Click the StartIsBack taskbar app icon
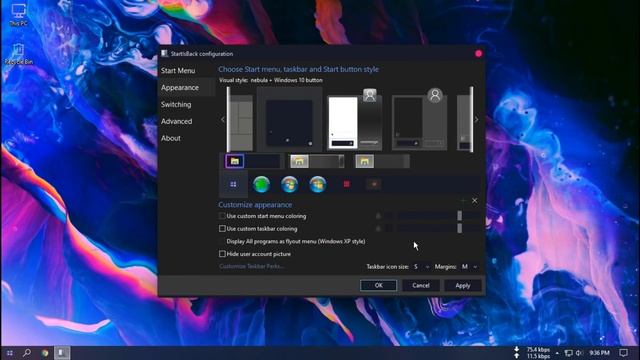640x360 pixels. (x=62, y=353)
